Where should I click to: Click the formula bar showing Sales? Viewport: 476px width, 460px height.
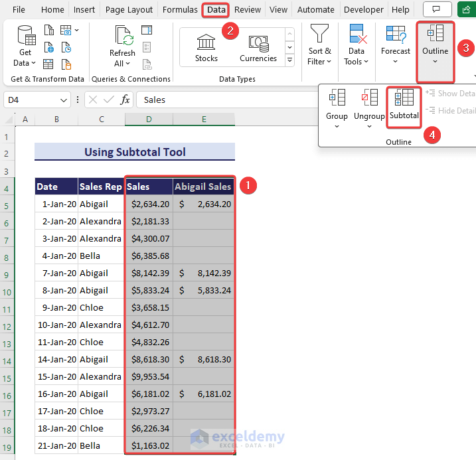coord(228,100)
